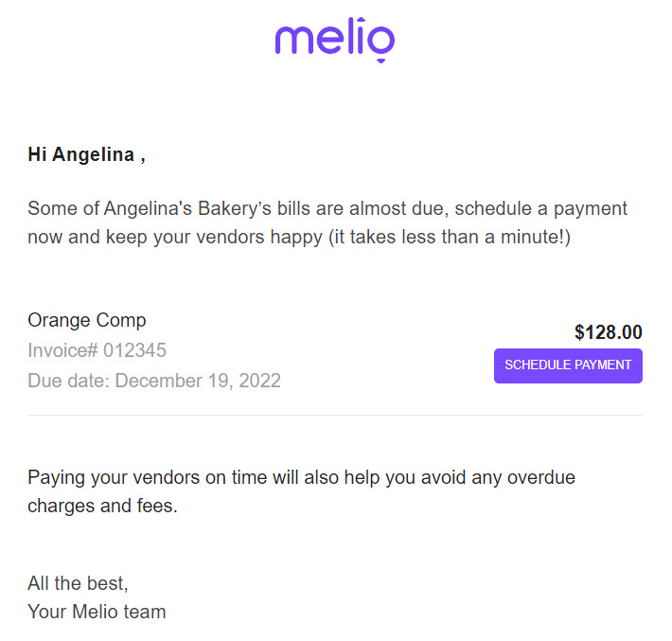This screenshot has width=672, height=641.
Task: Click the text it takes less than a minute
Action: pos(451,237)
